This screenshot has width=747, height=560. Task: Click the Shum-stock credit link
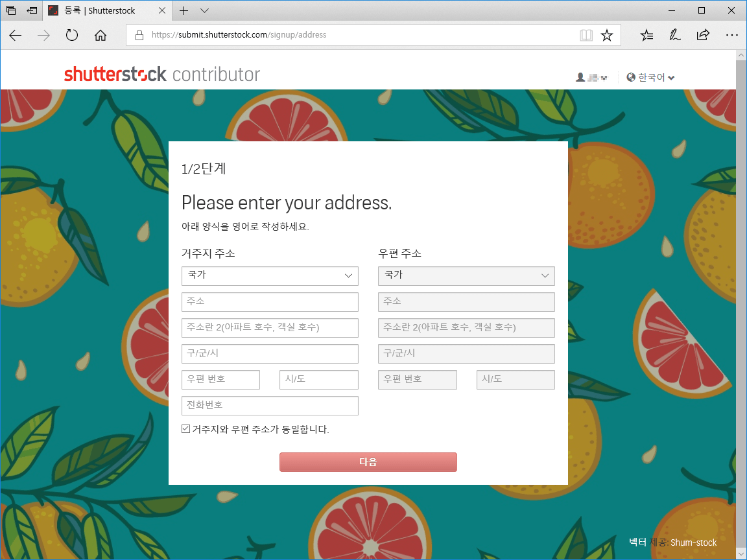coord(693,542)
